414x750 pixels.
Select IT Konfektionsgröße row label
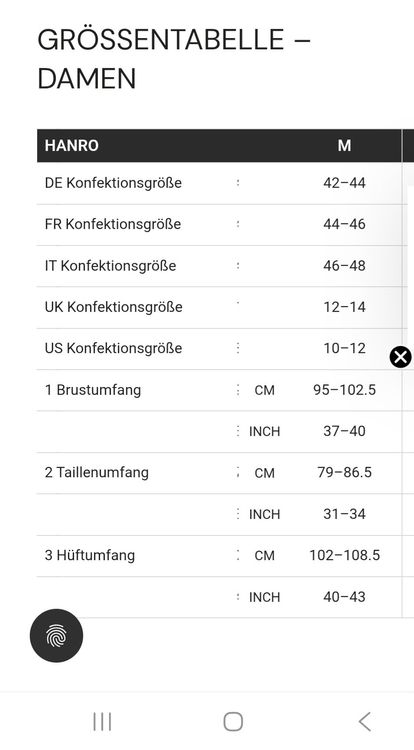[110, 265]
